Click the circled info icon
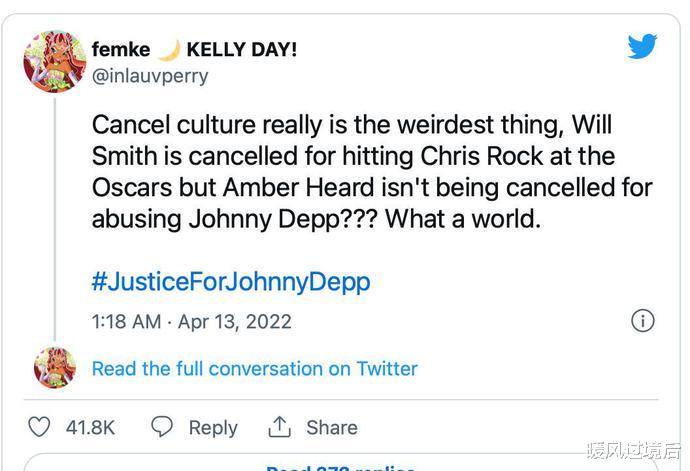 643,320
